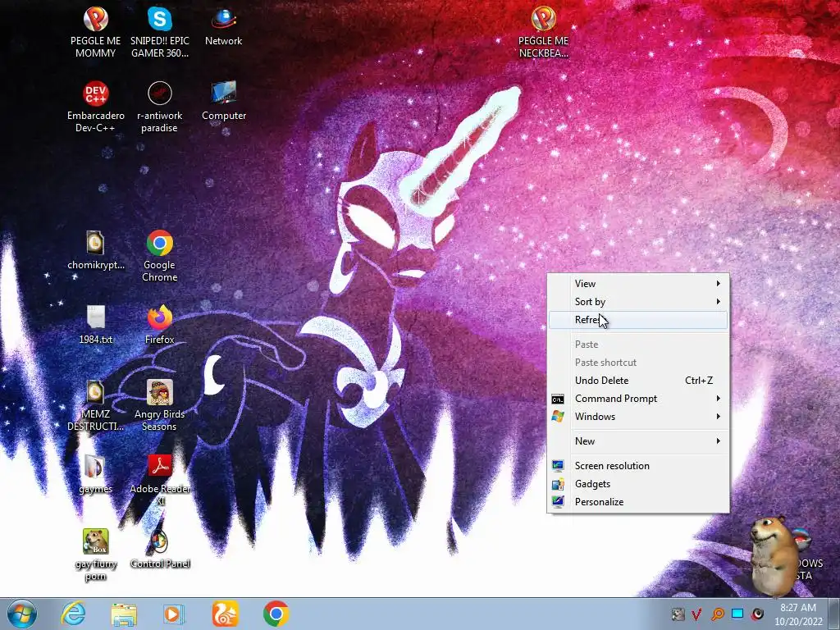
Task: Click the black speaker tray icon
Action: pyautogui.click(x=757, y=614)
